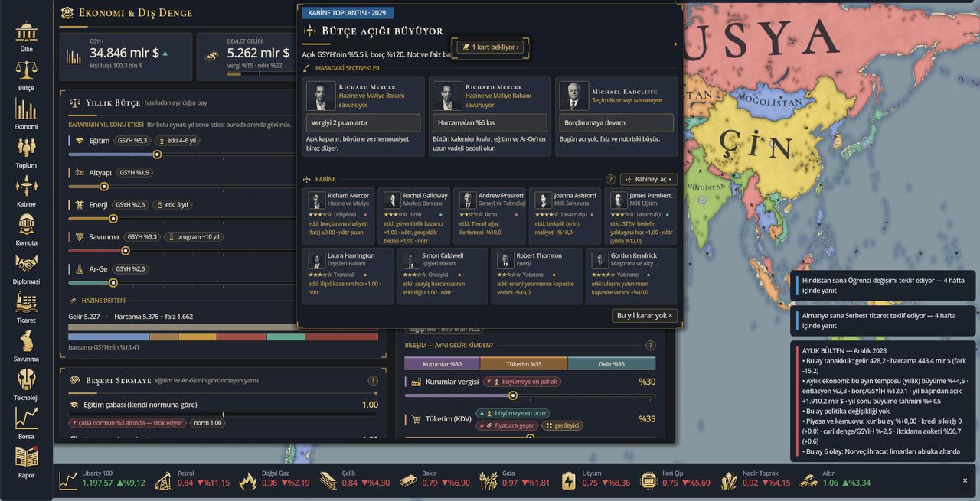Click the Beşeri Sermaye help icon

tap(373, 381)
